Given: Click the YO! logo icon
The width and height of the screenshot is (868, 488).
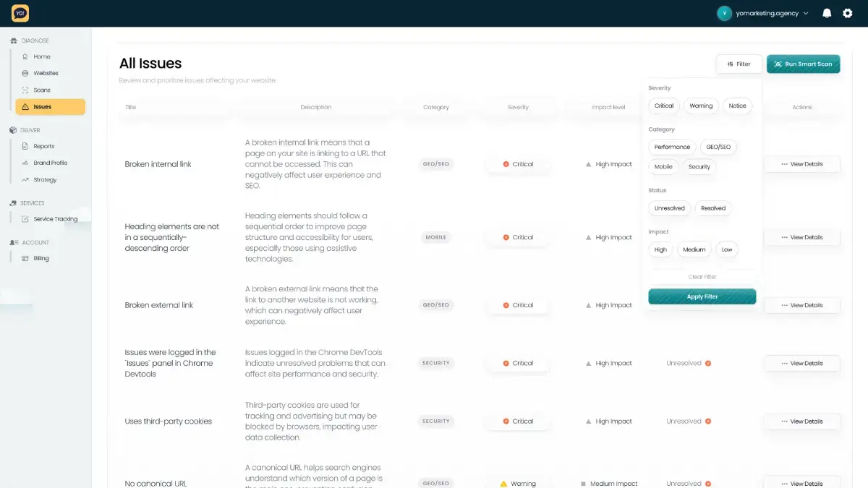Looking at the screenshot, I should [20, 13].
